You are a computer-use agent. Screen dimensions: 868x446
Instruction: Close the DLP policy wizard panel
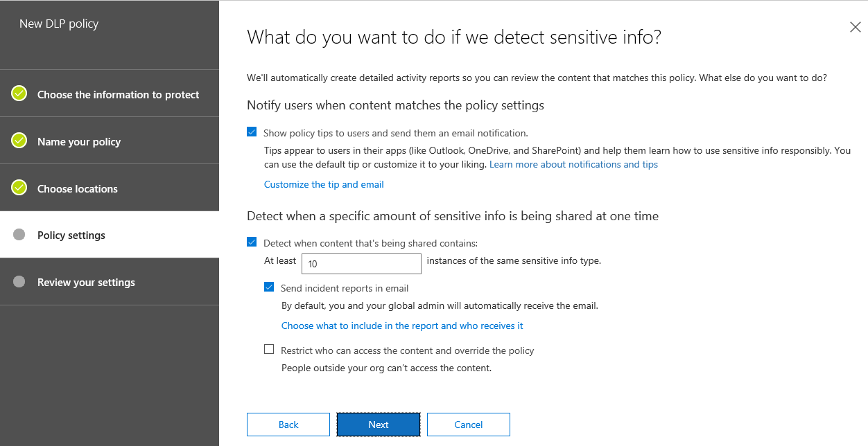click(x=855, y=27)
